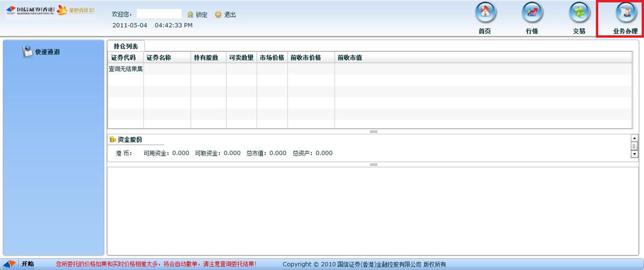This screenshot has height=270, width=644.
Task: Click the 市场价格 column header
Action: point(272,58)
